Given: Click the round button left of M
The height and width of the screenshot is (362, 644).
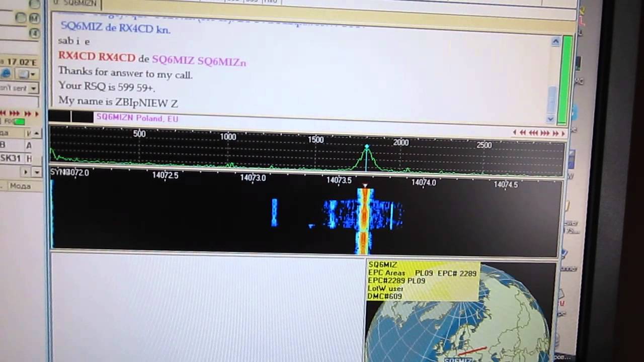Looking at the screenshot, I should click(x=21, y=18).
